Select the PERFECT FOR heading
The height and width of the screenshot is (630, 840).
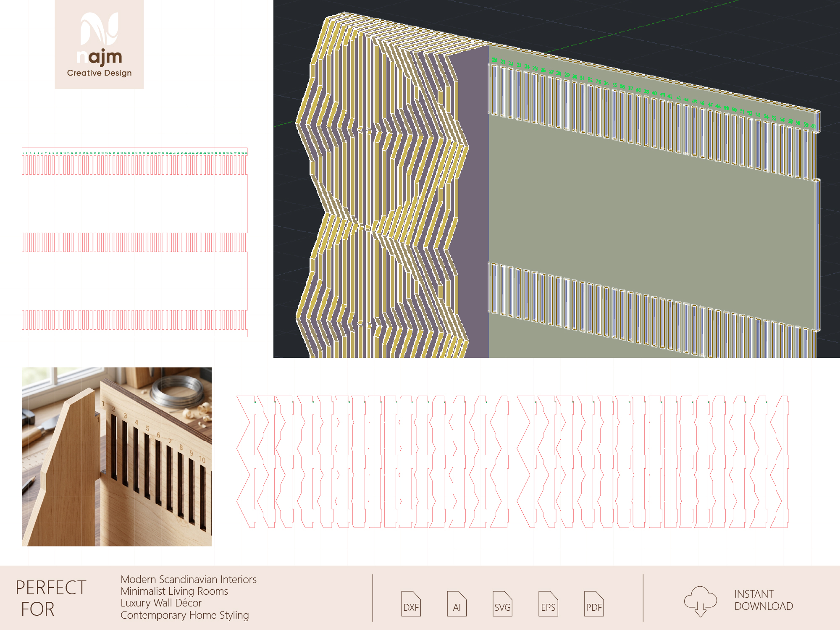coord(51,598)
